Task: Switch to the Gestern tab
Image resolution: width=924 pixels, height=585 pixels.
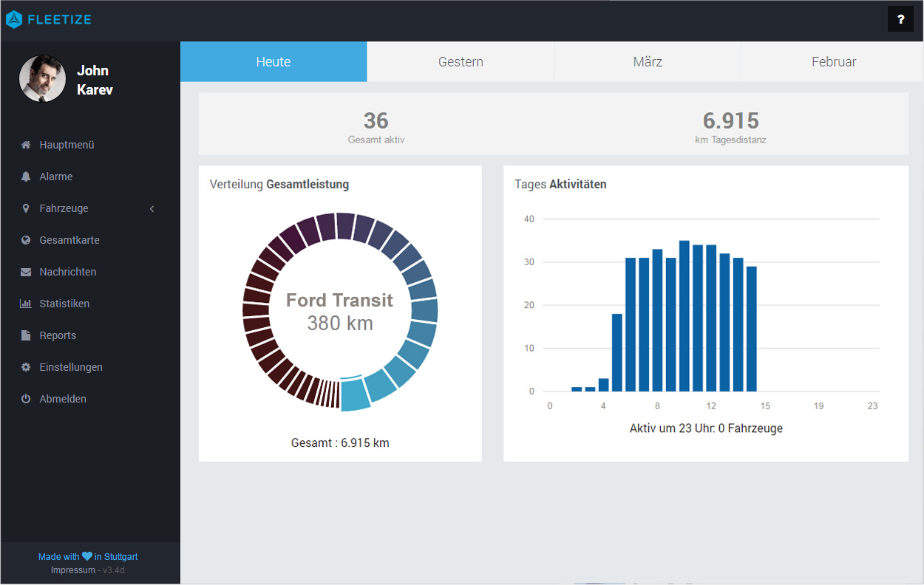Action: pyautogui.click(x=461, y=62)
